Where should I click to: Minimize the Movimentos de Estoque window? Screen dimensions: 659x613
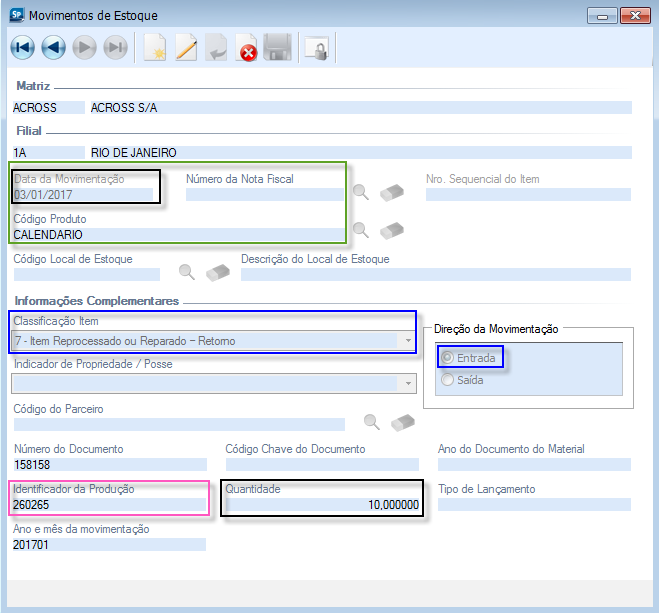pos(602,16)
